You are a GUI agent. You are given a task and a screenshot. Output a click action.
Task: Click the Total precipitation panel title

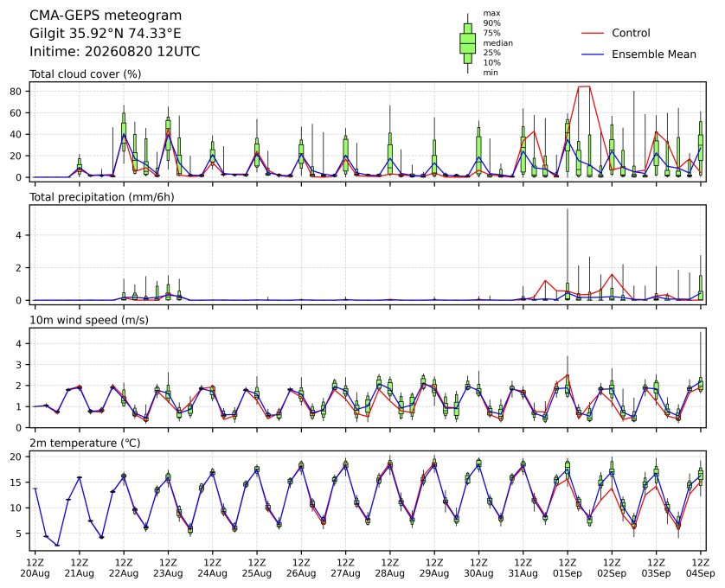(x=102, y=197)
